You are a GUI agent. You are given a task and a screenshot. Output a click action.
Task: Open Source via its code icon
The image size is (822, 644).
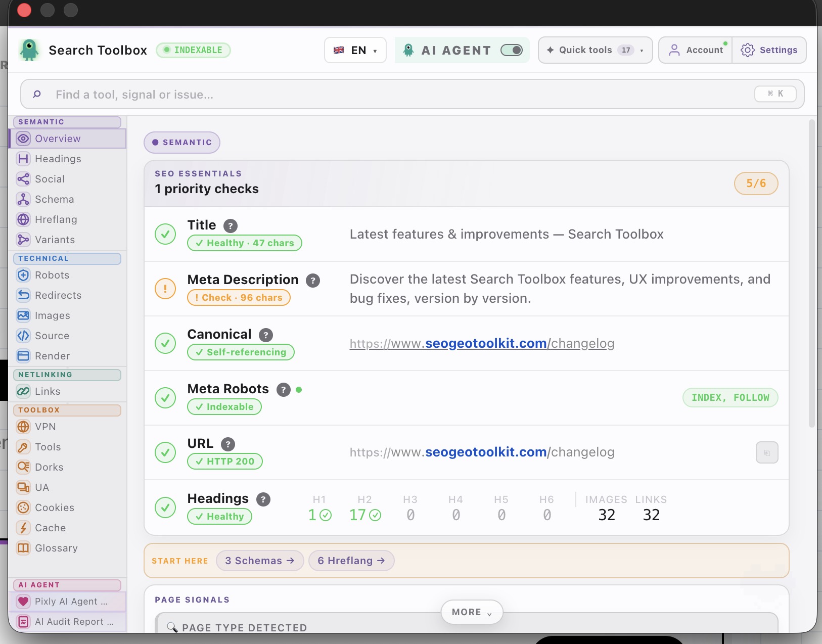click(23, 336)
